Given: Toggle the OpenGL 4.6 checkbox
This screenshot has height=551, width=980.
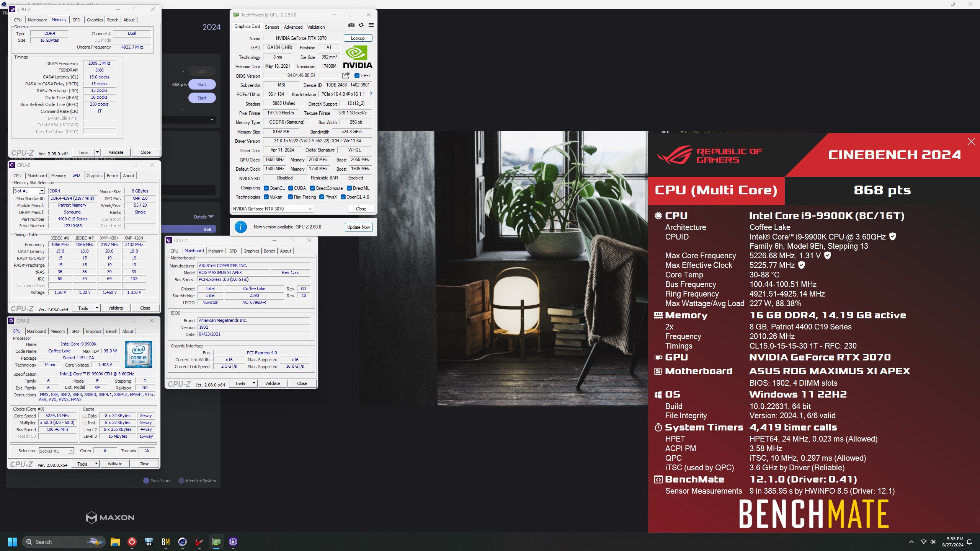Looking at the screenshot, I should (x=343, y=197).
